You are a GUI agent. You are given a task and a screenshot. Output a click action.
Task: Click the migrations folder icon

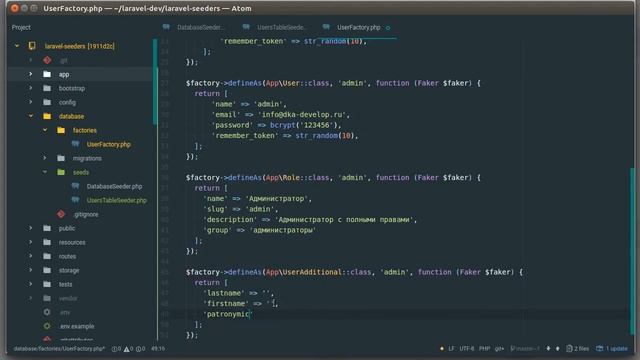click(61, 158)
